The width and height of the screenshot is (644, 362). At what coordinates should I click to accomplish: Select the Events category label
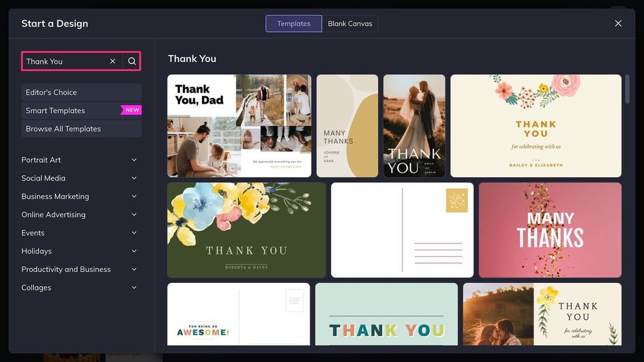(x=33, y=232)
